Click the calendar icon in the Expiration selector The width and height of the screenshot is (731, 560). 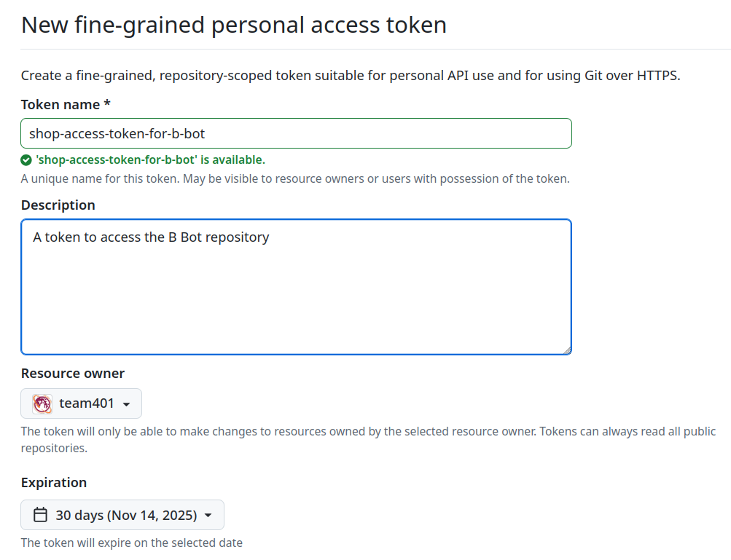click(42, 514)
